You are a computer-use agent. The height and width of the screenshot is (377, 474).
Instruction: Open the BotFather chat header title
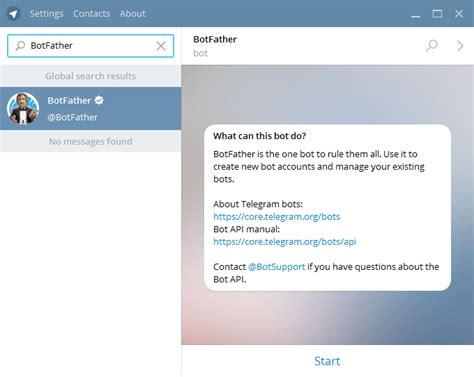(215, 39)
